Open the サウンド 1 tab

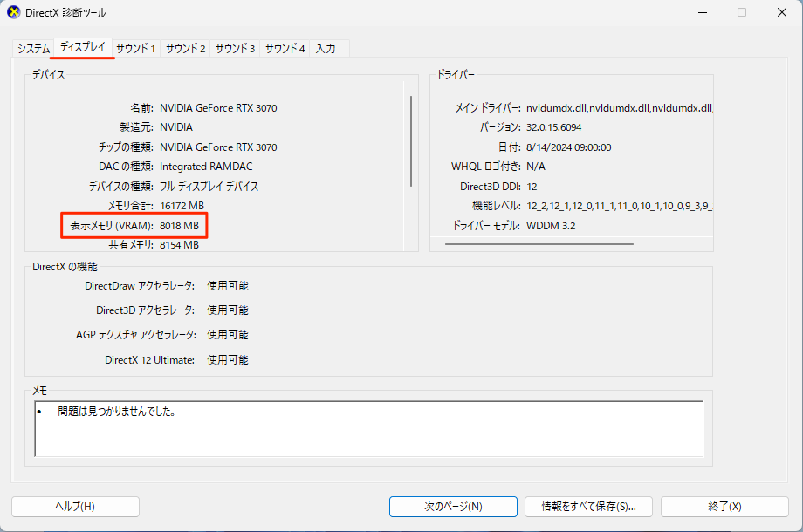click(x=135, y=50)
